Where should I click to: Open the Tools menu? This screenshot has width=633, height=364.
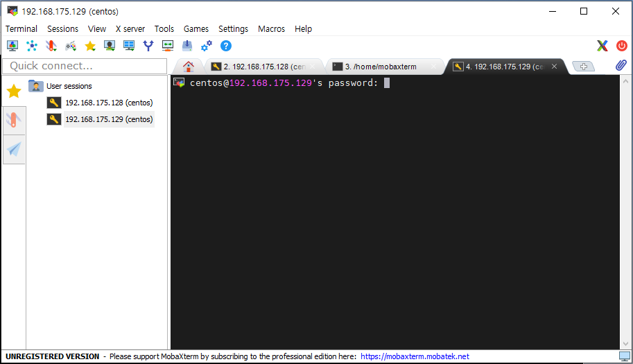pyautogui.click(x=164, y=29)
